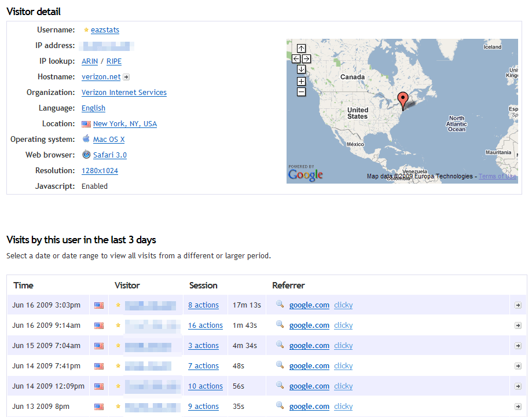
Task: Click magnifier icon in Jun 16 9:14am row
Action: (280, 324)
